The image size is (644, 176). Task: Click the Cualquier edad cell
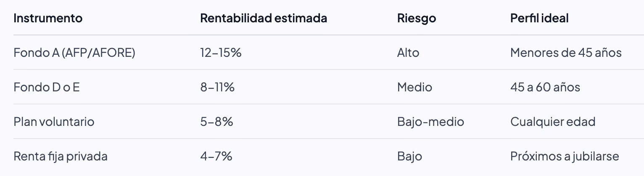(x=553, y=122)
